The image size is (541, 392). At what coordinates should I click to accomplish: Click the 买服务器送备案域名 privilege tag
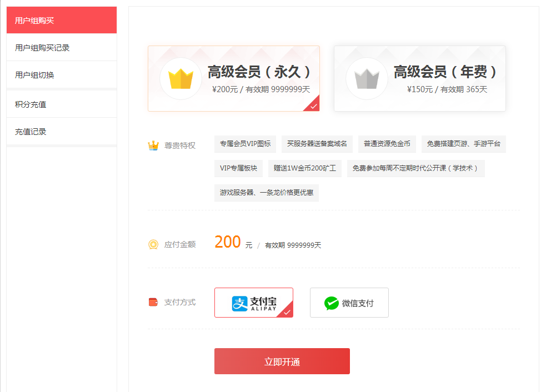(317, 144)
